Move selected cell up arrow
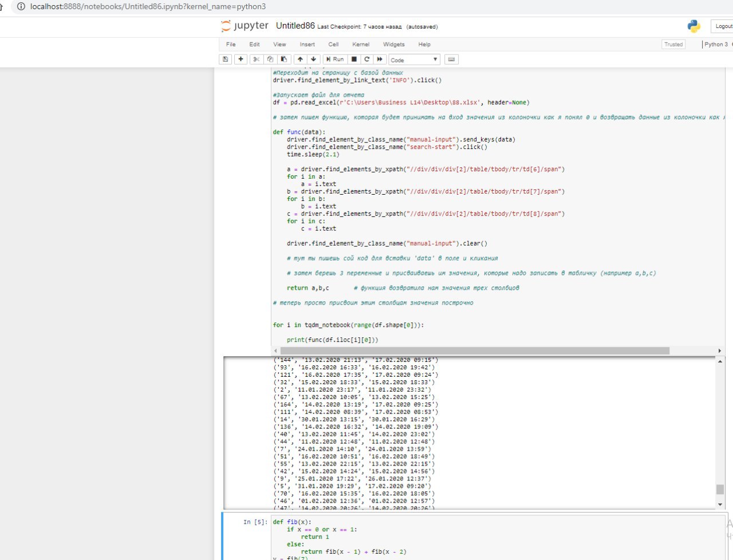 click(x=300, y=60)
